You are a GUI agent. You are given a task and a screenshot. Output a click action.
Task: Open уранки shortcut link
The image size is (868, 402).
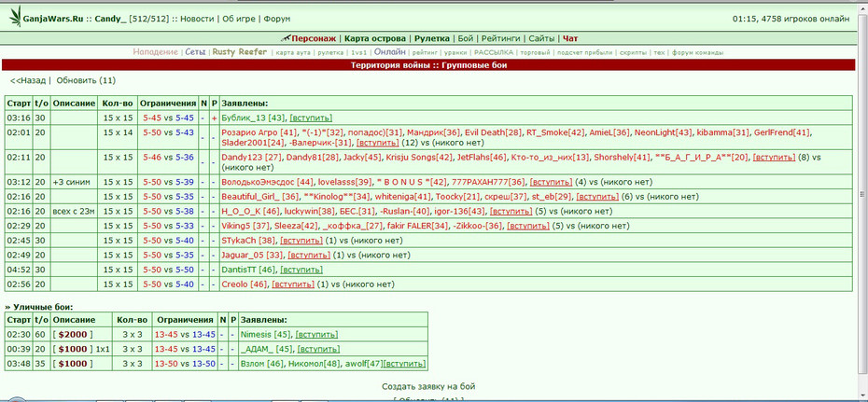(455, 52)
